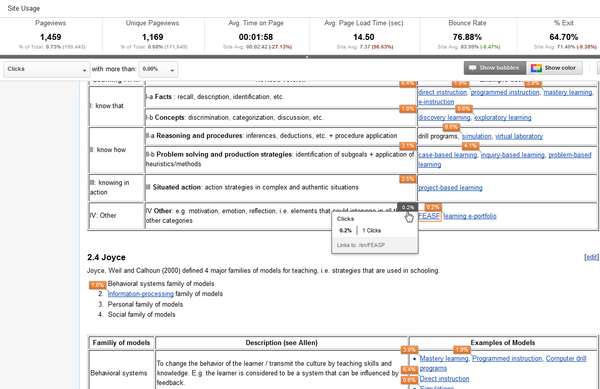Click the edit link for section 2.4 Joyce
600x389 pixels.
592,257
